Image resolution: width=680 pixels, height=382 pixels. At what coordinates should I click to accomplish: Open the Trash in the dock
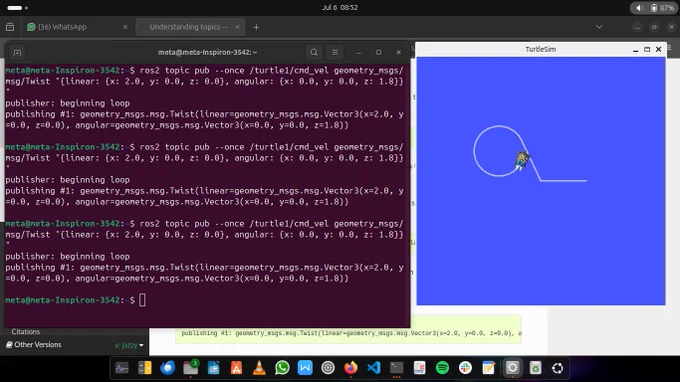point(535,368)
